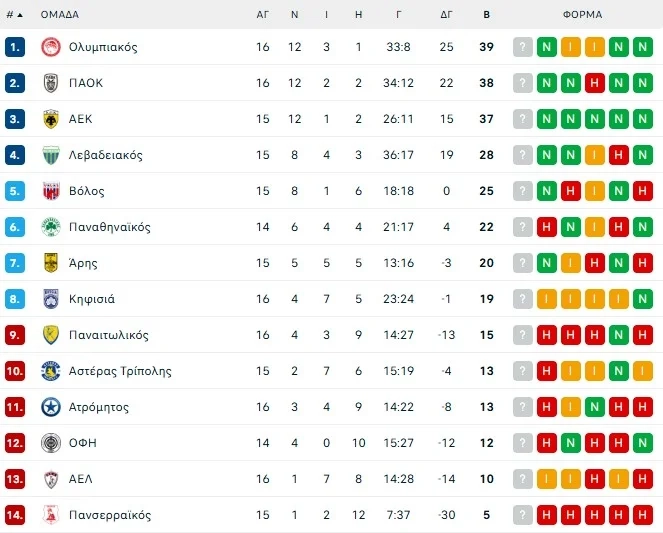Click the ΦΟΡΜΑ column header
Viewport: 663px width, 533px height.
[x=583, y=15]
